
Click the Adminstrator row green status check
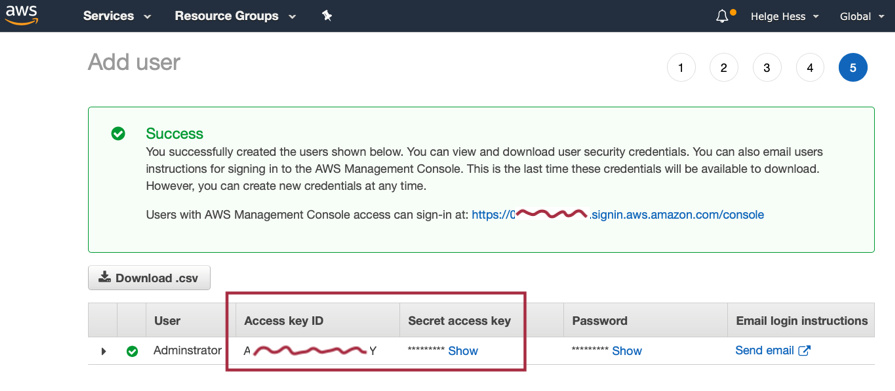(x=132, y=351)
